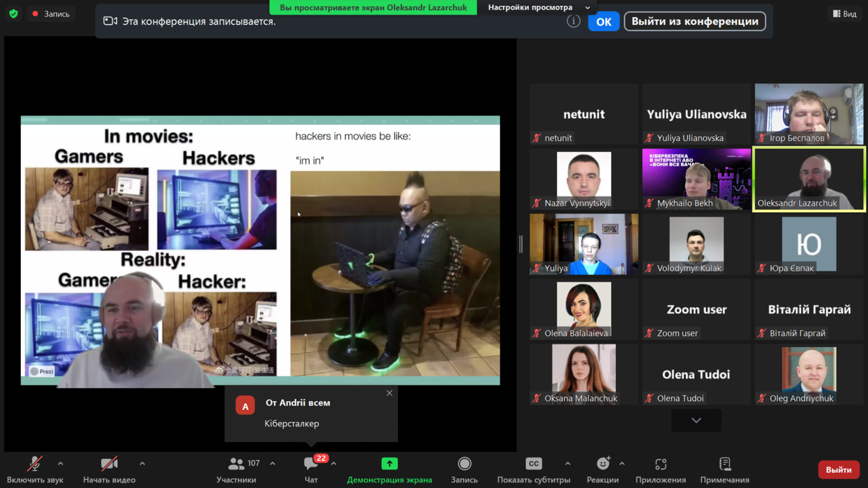Enable captions via Показать субтитры
This screenshot has height=488, width=868.
tap(534, 470)
